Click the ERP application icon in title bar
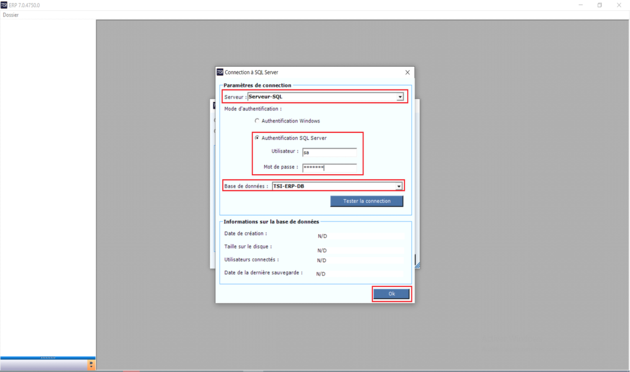Viewport: 630px width, 372px height. click(x=4, y=5)
